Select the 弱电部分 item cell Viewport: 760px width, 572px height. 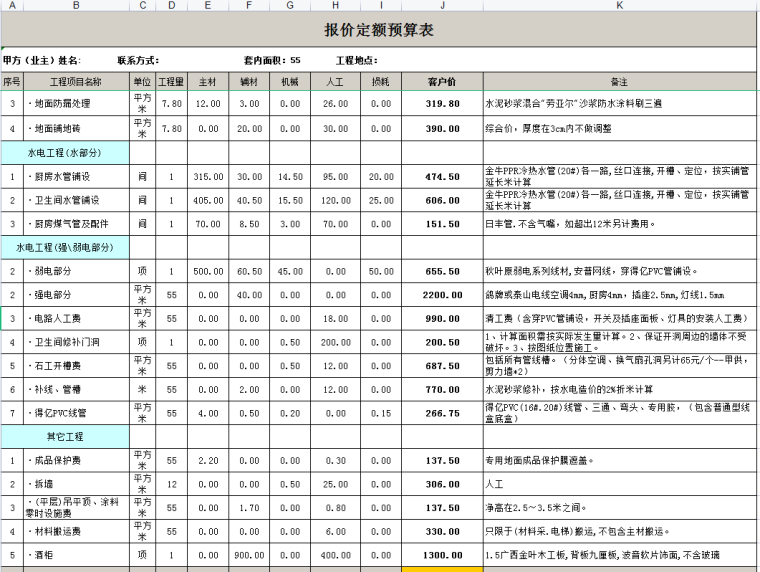77,271
